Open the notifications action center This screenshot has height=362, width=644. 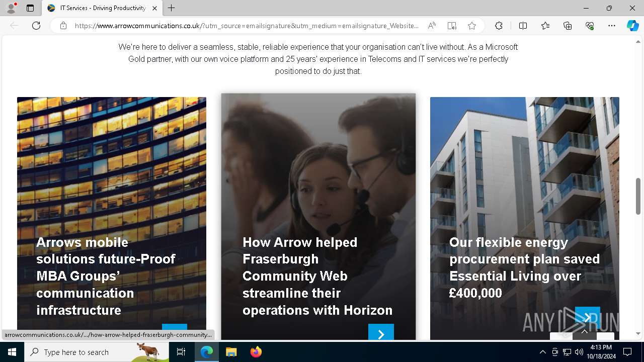[x=627, y=352]
